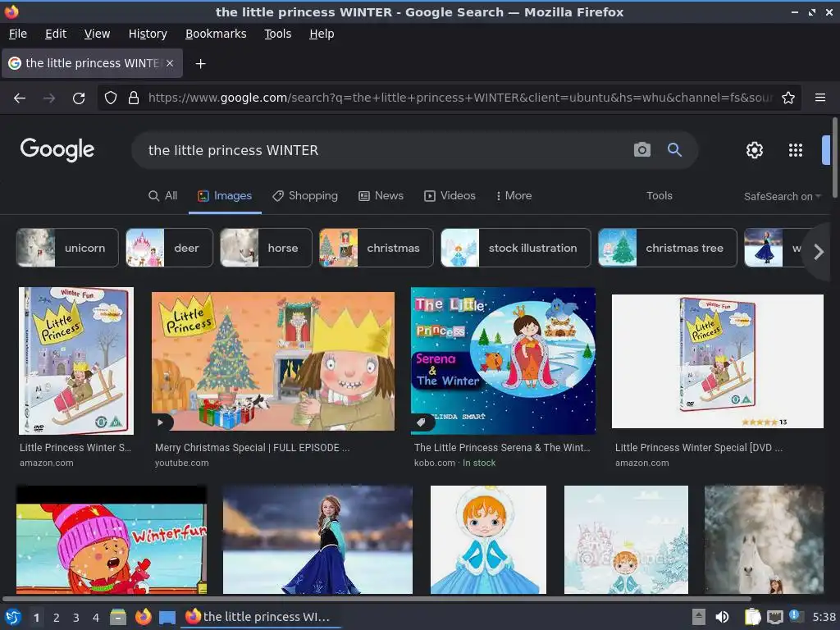Filter results by deer chip
Viewport: 840px width, 630px height.
tap(169, 248)
